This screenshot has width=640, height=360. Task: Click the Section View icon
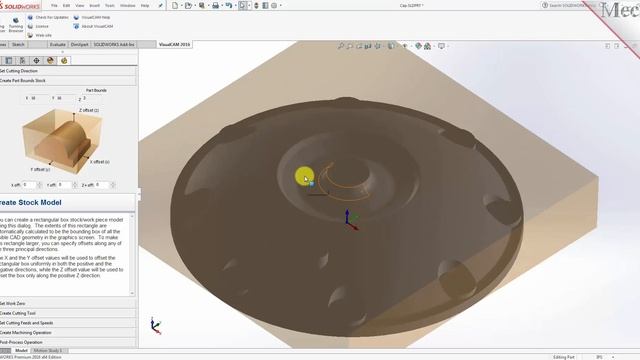(x=368, y=46)
